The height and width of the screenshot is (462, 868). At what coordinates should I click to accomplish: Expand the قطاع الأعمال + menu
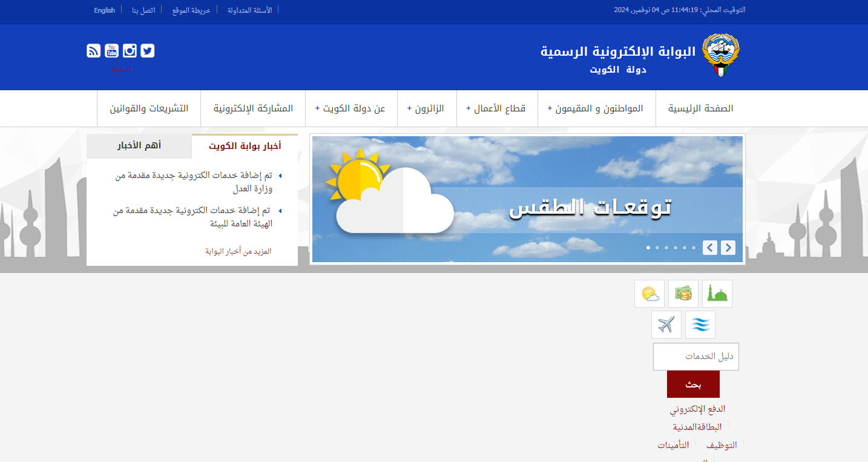(x=496, y=108)
